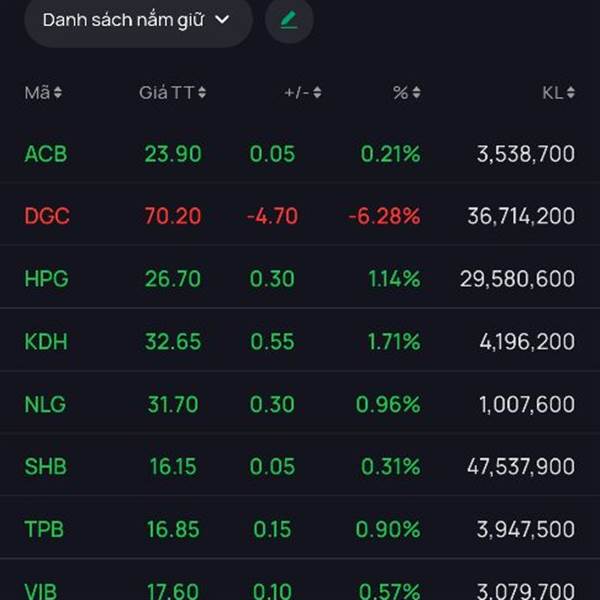The image size is (600, 600).
Task: Click SHB volume 47,537,900
Action: pos(520,466)
